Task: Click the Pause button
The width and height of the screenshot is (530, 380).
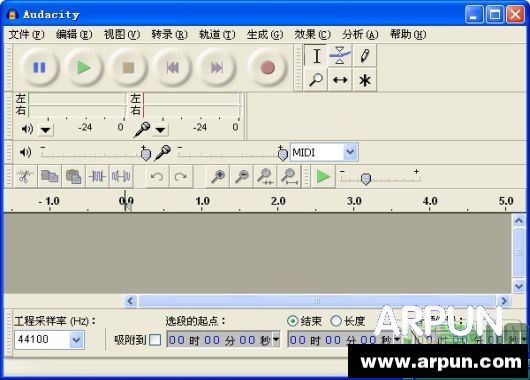Action: (39, 68)
